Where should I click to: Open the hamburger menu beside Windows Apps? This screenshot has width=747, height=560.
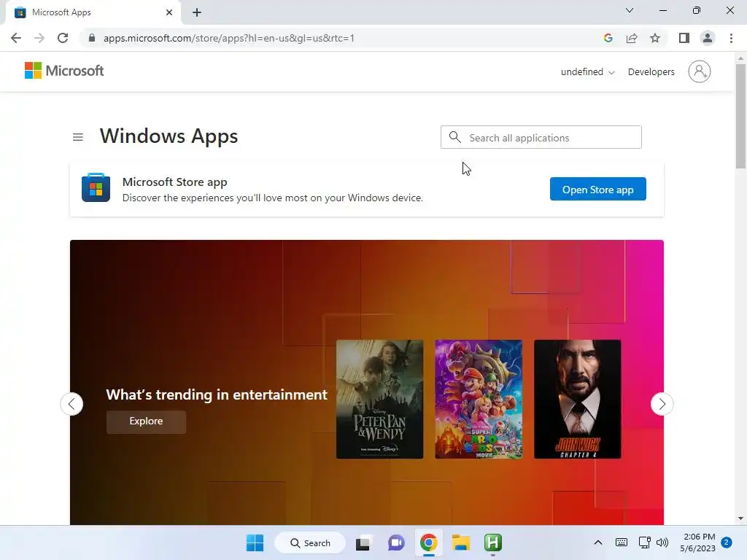77,137
